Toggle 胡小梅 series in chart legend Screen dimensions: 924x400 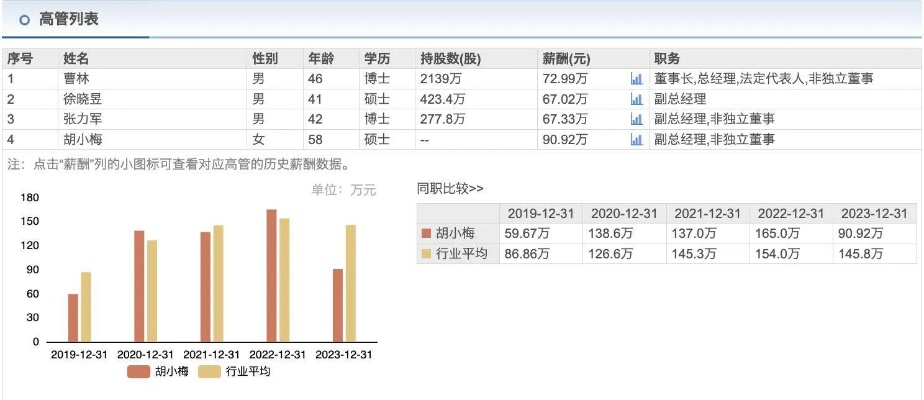tap(153, 372)
